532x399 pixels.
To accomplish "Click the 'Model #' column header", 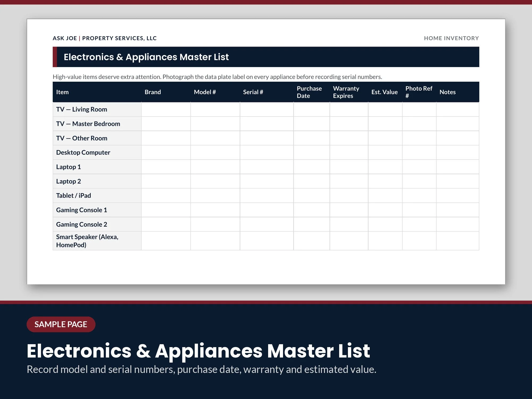I will tap(215, 92).
